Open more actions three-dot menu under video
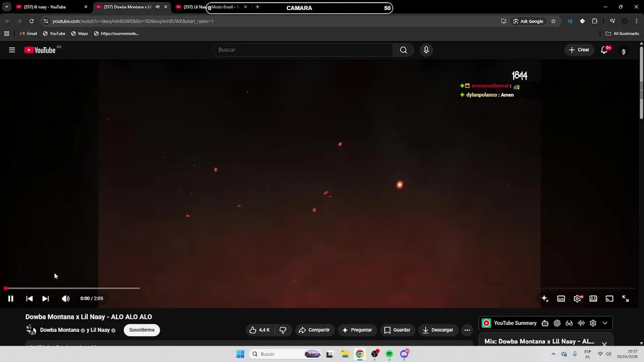Viewport: 644px width, 362px height. 467,330
